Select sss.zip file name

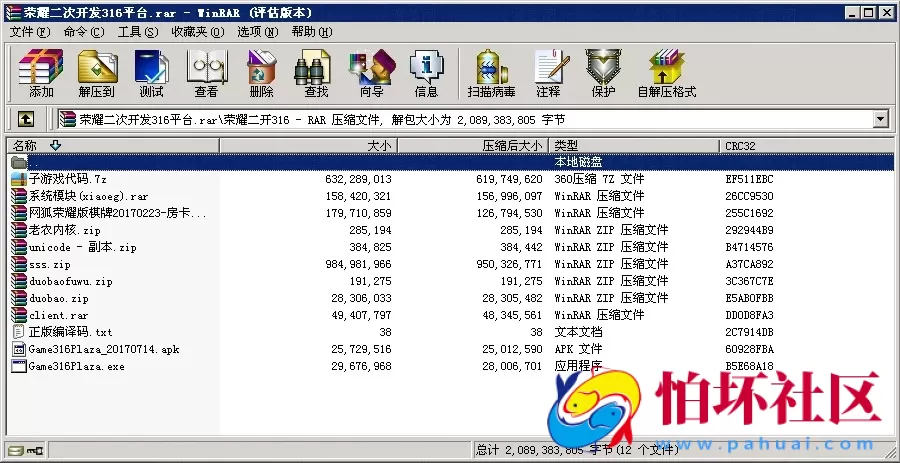[49, 264]
